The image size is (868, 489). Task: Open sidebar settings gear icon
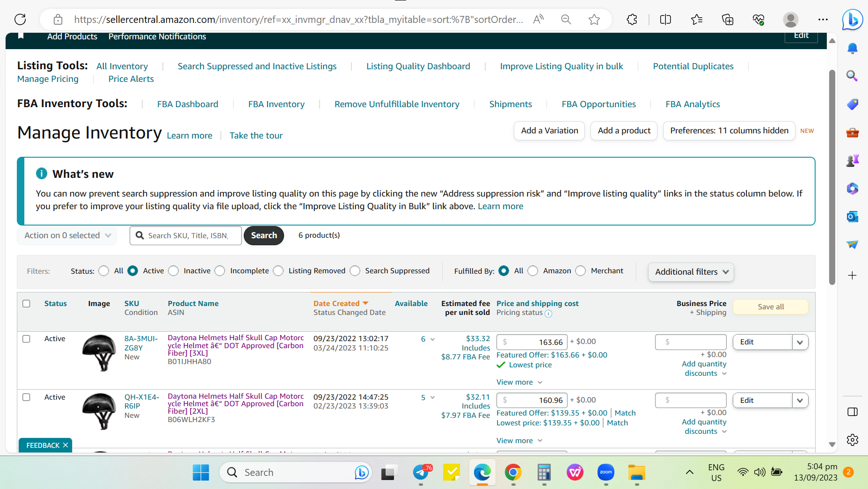click(x=853, y=440)
